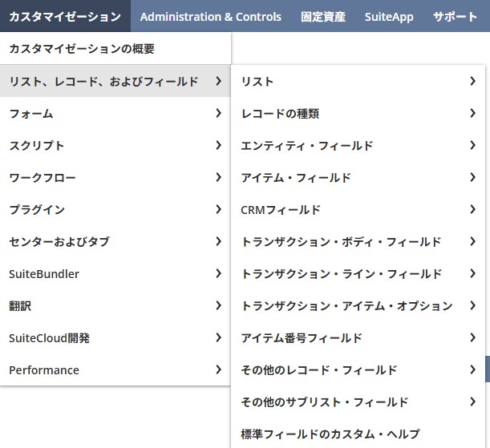This screenshot has width=490, height=448.
Task: Open the SuiteApp menu tab
Action: tap(389, 16)
